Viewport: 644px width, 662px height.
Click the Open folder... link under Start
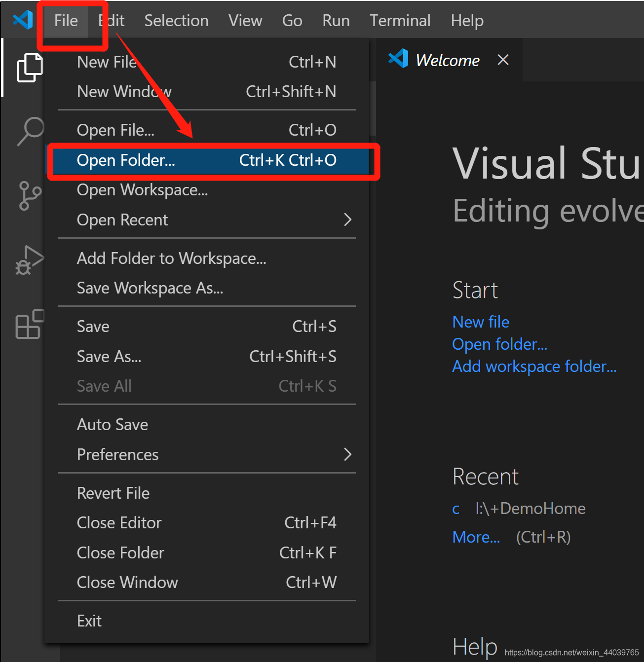[500, 344]
